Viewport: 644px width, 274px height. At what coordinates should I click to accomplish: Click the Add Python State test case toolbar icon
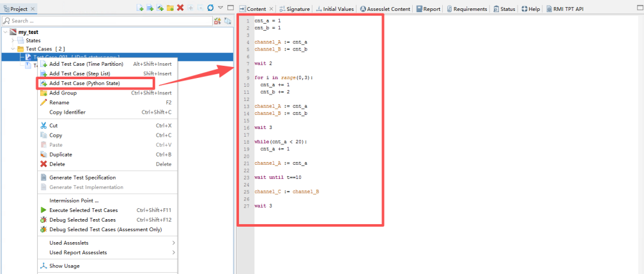pos(160,8)
